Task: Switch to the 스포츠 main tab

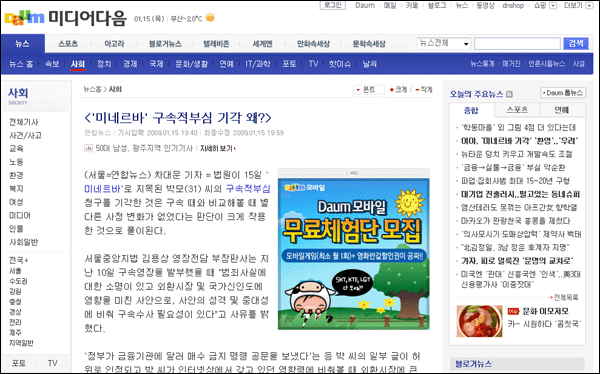Action: [x=68, y=44]
